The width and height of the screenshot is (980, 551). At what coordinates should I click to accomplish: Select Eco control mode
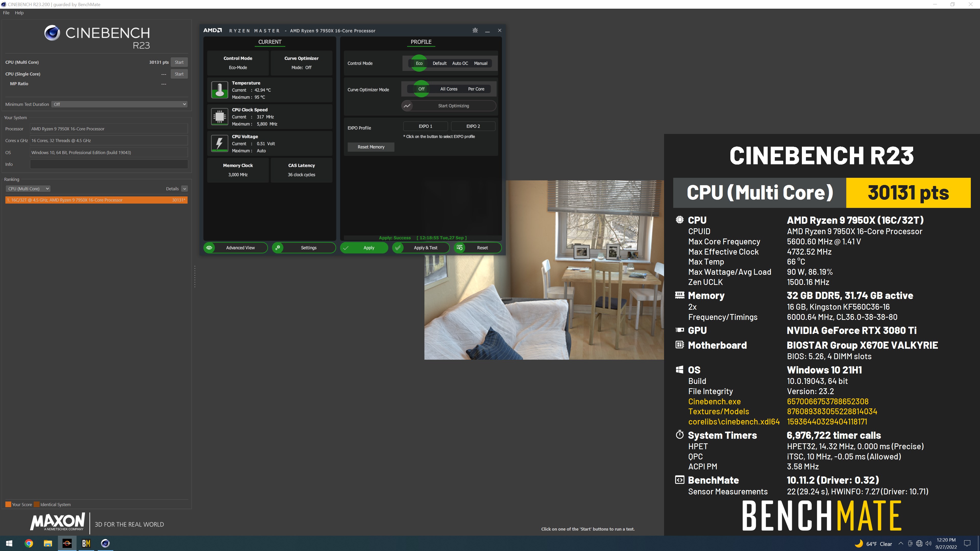[419, 63]
